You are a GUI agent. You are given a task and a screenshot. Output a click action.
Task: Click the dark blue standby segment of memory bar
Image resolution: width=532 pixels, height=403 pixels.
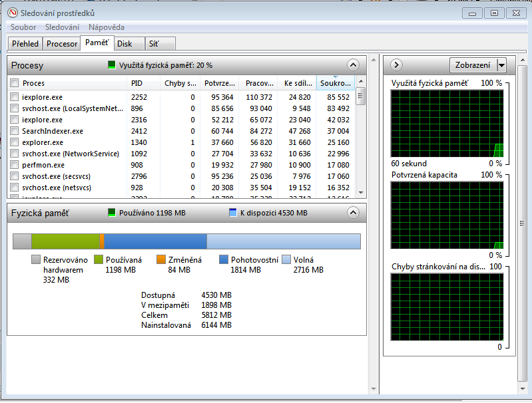(155, 241)
